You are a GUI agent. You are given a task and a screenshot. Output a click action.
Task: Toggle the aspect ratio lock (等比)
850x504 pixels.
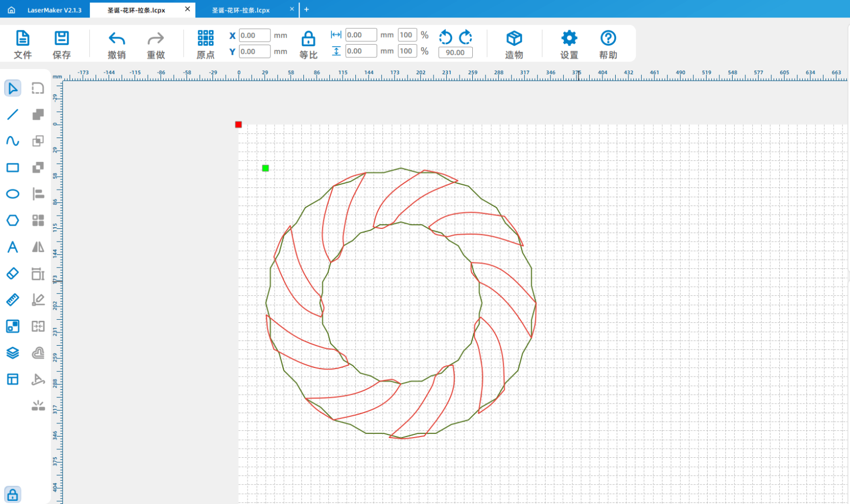[x=308, y=44]
